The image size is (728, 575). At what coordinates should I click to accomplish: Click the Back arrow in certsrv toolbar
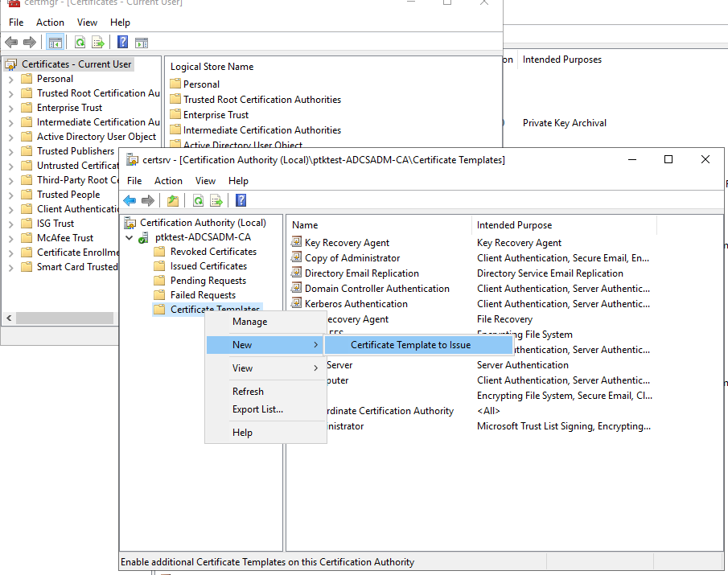(130, 200)
